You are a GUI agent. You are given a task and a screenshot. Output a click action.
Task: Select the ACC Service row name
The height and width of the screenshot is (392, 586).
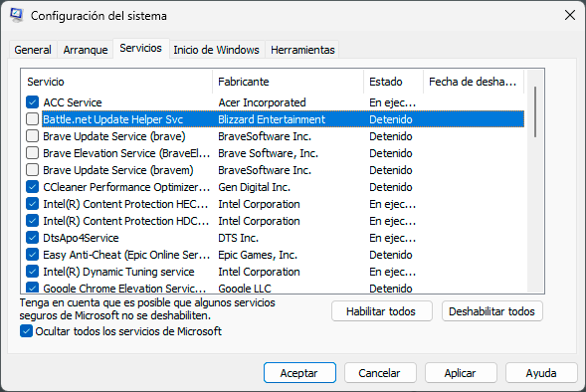73,102
